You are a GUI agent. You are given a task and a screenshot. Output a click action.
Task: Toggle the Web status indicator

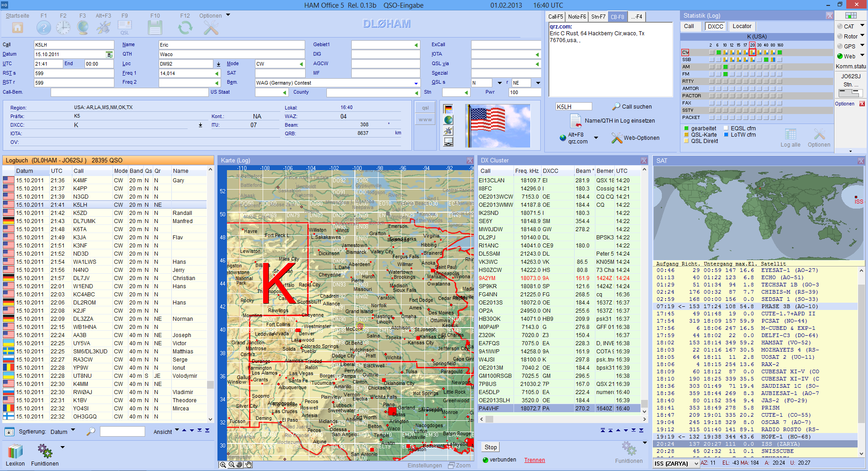pos(840,57)
